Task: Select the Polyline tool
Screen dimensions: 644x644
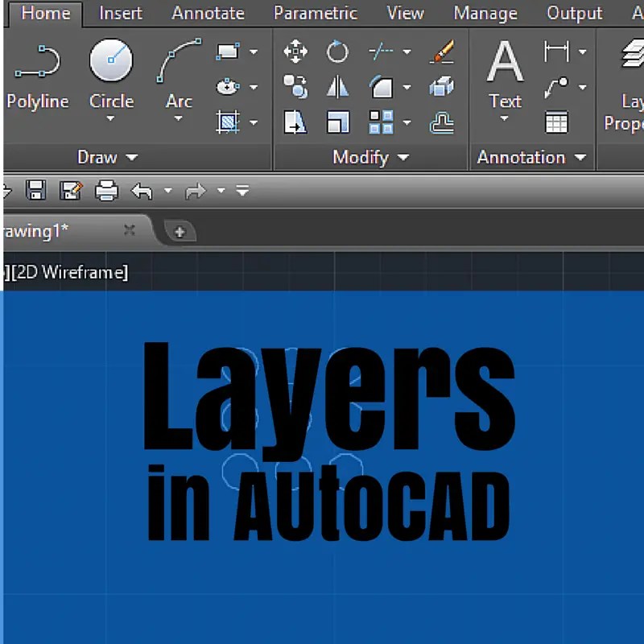Action: pos(37,76)
